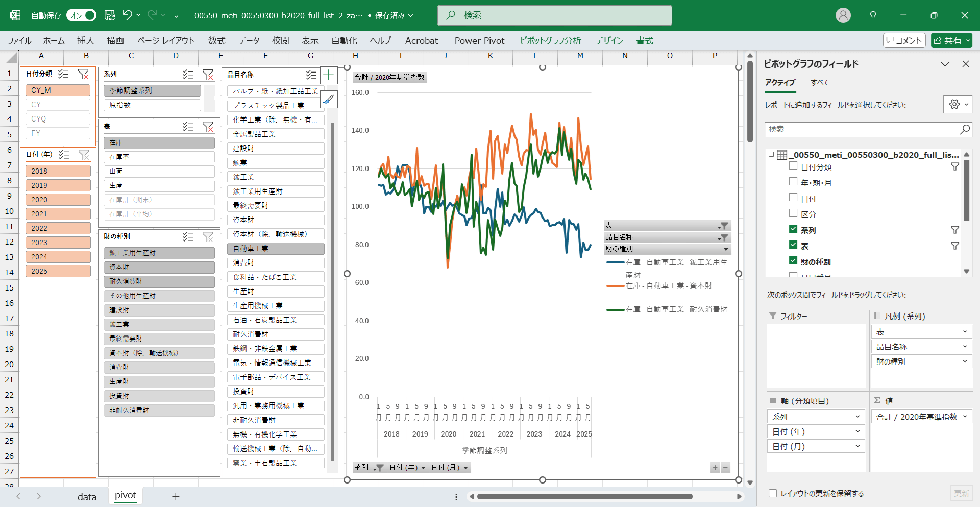Uncheck the 財の種別 field checkbox
The image size is (980, 507).
[x=793, y=261]
